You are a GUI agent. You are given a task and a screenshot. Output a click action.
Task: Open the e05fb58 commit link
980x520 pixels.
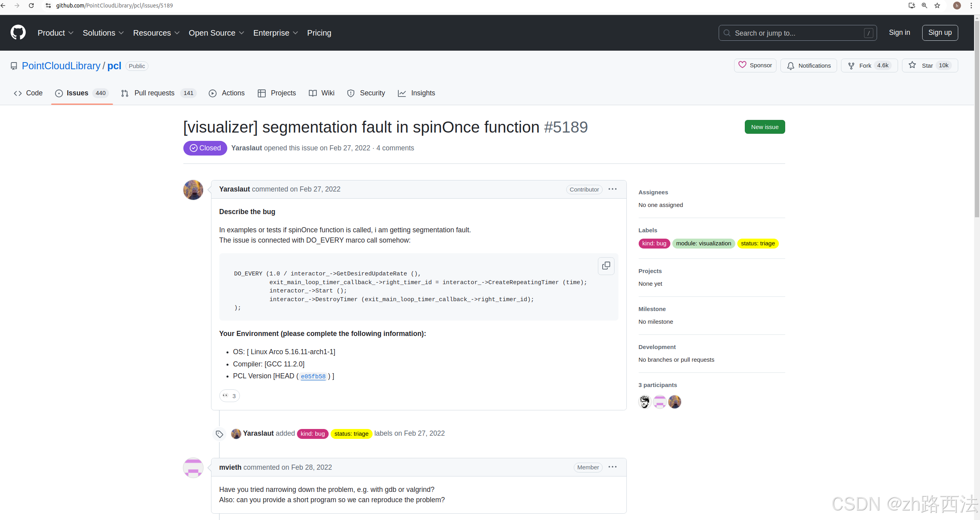[313, 376]
